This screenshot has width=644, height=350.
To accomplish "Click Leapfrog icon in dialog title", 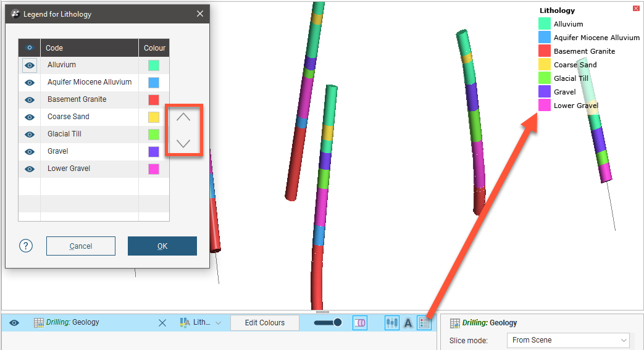I will [15, 14].
